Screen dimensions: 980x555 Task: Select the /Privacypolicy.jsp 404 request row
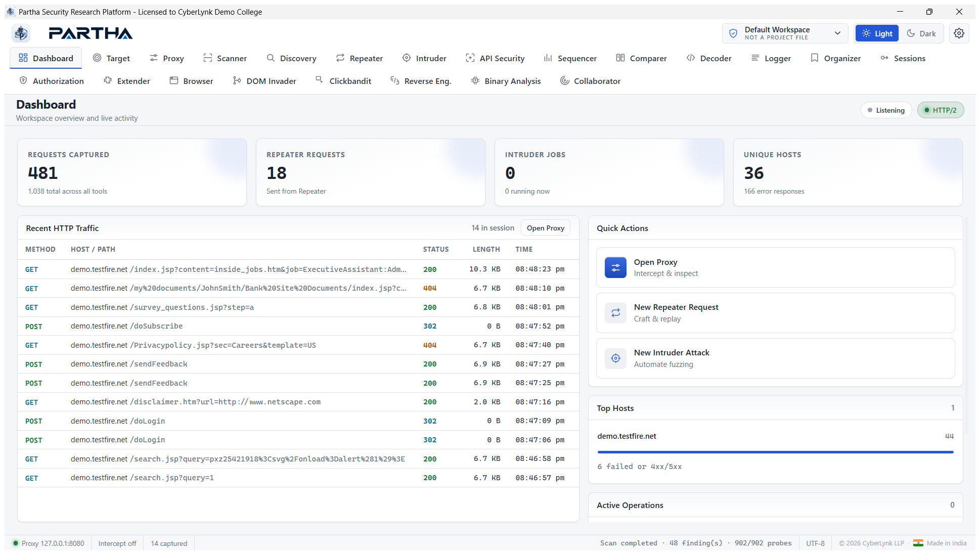point(298,345)
